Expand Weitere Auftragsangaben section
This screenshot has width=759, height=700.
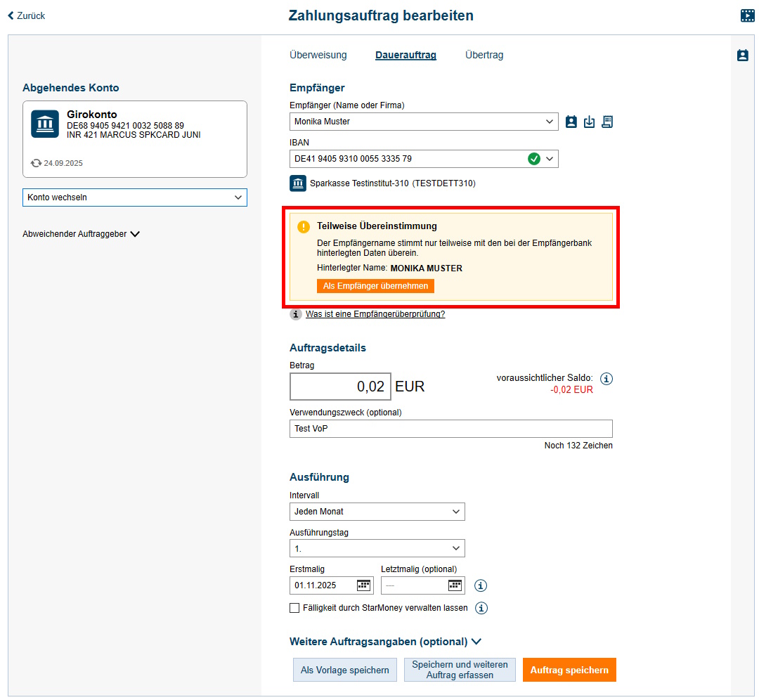[385, 642]
